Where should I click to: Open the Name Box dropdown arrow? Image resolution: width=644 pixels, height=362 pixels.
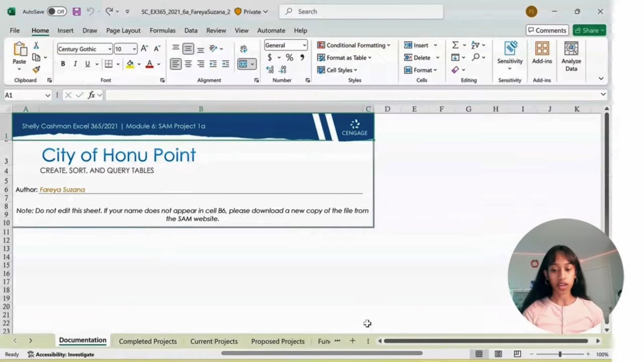pos(48,95)
